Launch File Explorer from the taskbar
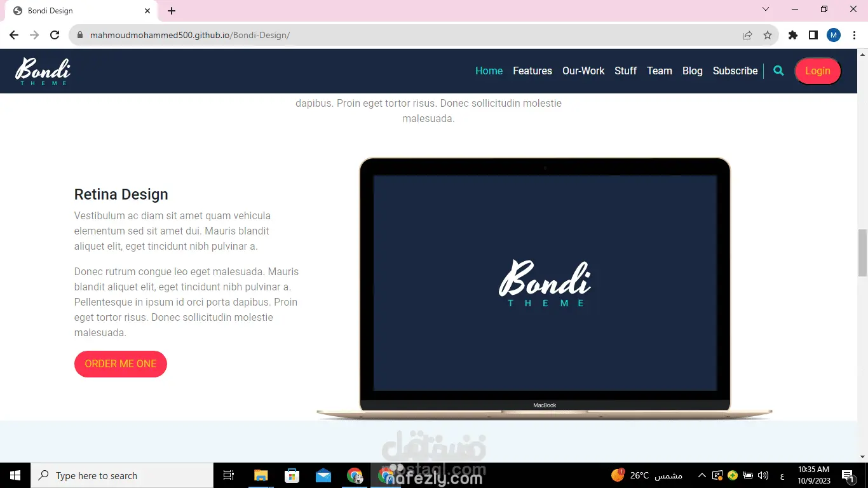This screenshot has width=868, height=488. click(x=261, y=475)
